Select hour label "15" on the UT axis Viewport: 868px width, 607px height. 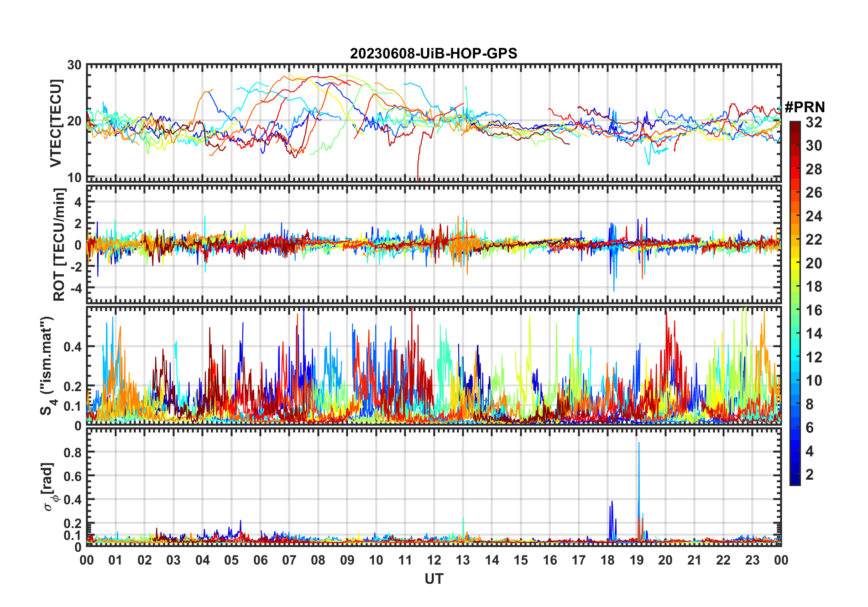(x=521, y=560)
